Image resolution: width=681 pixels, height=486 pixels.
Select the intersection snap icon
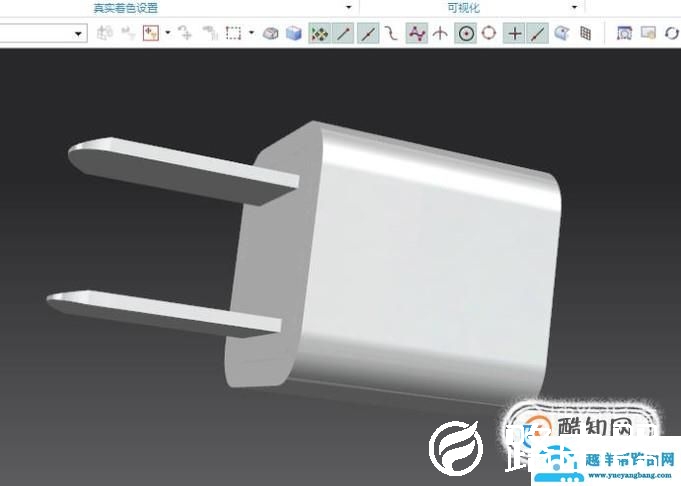440,34
